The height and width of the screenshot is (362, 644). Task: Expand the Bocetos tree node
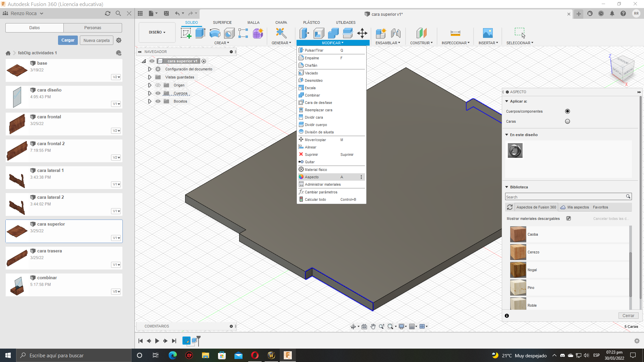tap(150, 101)
